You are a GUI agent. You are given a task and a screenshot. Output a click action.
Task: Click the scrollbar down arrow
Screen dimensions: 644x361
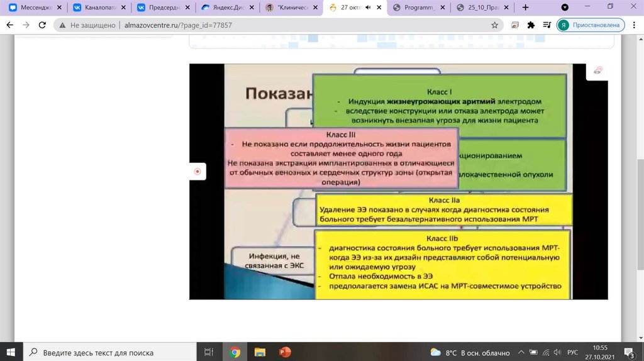click(640, 338)
